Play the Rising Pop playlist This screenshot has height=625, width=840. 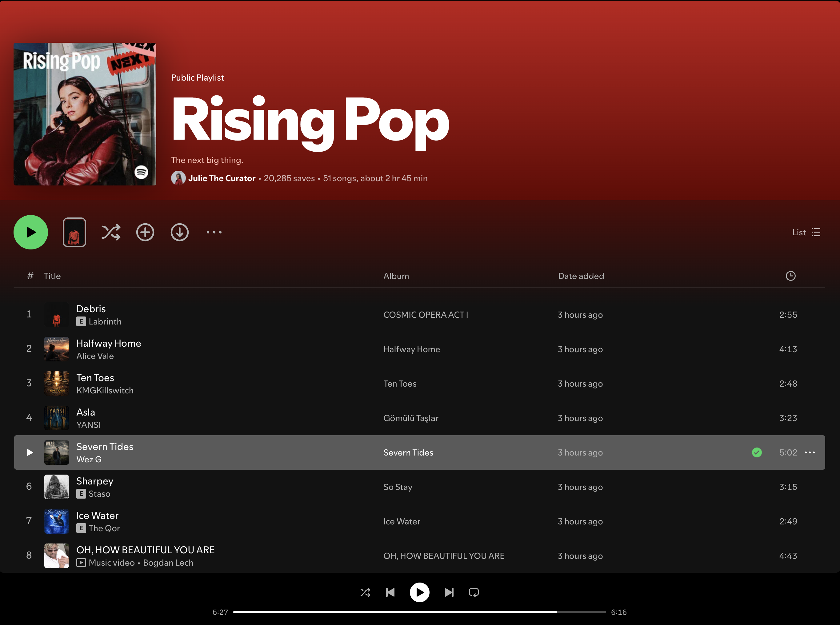click(31, 232)
